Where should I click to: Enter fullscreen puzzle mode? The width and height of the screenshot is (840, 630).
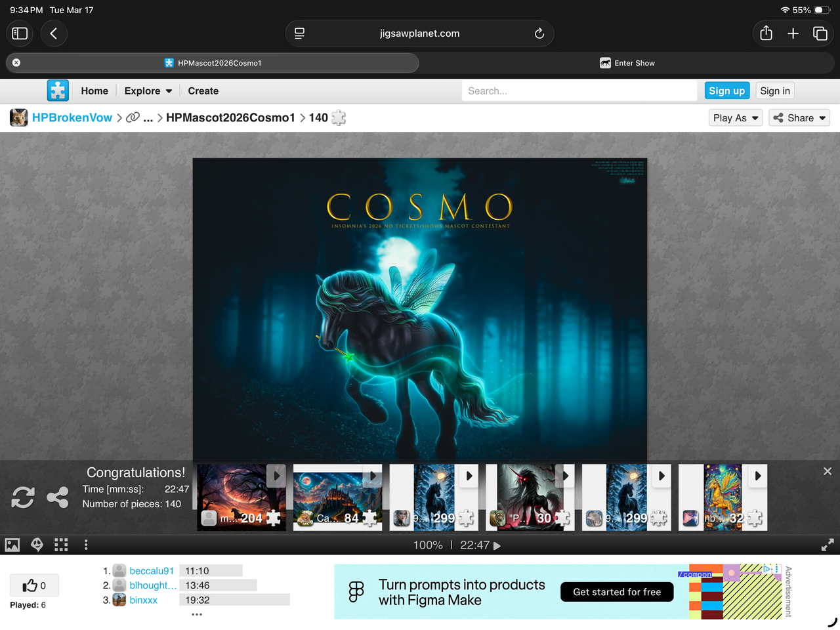[828, 545]
